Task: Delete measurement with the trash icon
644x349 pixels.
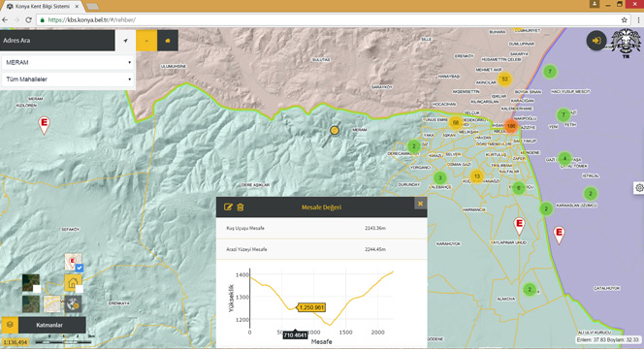Action: [241, 206]
